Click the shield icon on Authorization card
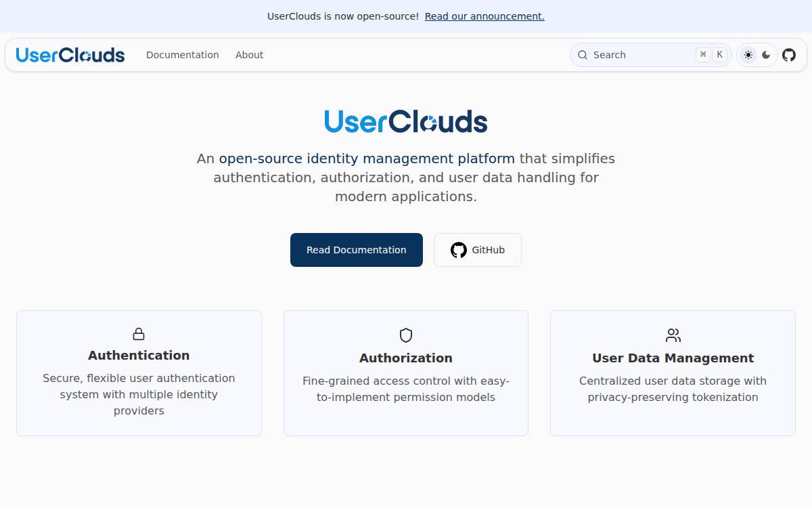The height and width of the screenshot is (508, 812). click(x=406, y=335)
